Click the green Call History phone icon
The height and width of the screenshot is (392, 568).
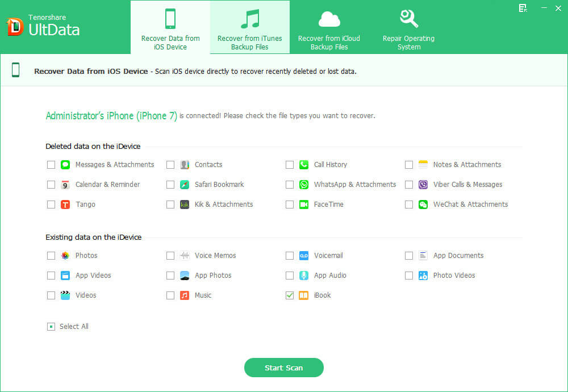[x=304, y=165]
